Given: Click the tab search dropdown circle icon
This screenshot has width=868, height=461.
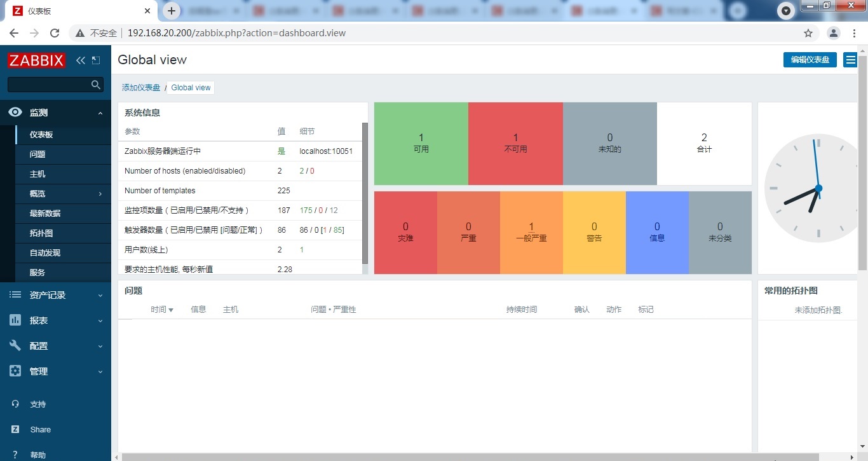Looking at the screenshot, I should pos(787,11).
